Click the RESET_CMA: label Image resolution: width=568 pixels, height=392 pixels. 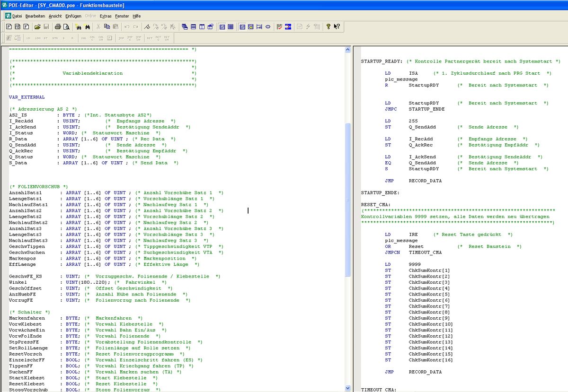(x=376, y=205)
